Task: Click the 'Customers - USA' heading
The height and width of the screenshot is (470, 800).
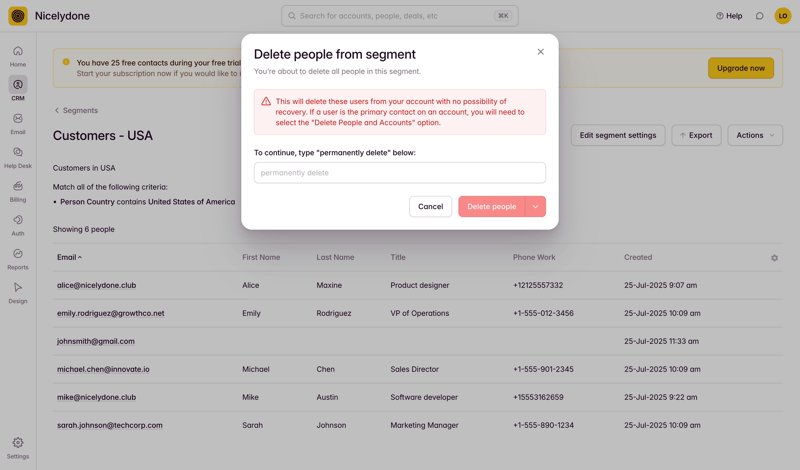Action: 103,135
